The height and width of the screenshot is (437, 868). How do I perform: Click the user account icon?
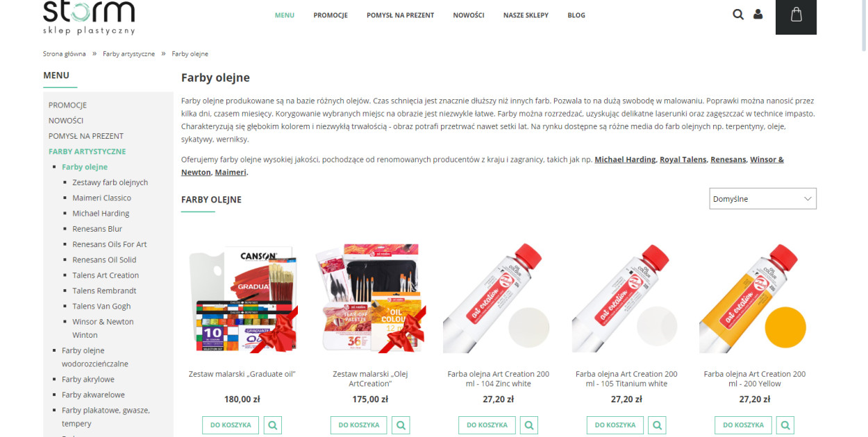758,14
